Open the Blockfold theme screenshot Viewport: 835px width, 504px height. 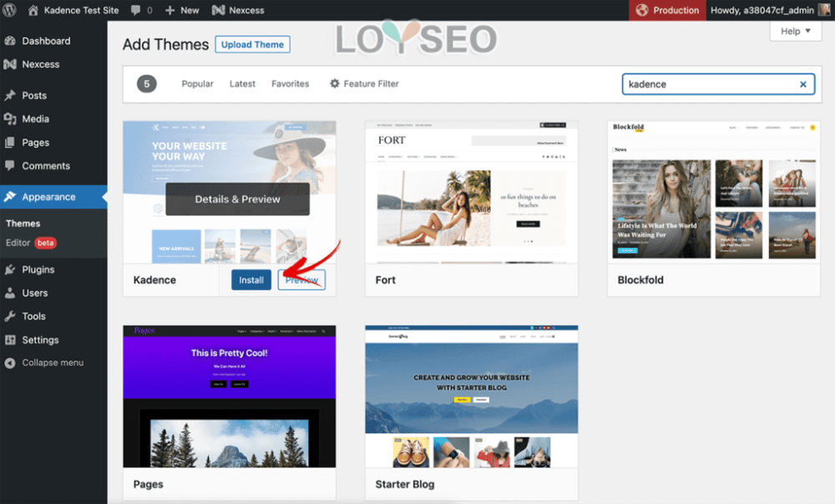coord(714,192)
